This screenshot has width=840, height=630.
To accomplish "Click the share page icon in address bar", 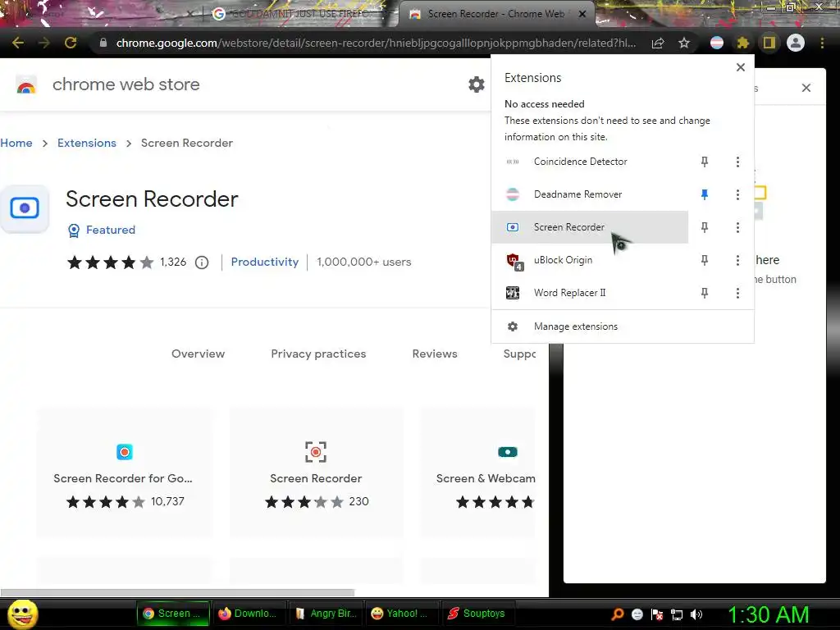I will click(x=658, y=43).
